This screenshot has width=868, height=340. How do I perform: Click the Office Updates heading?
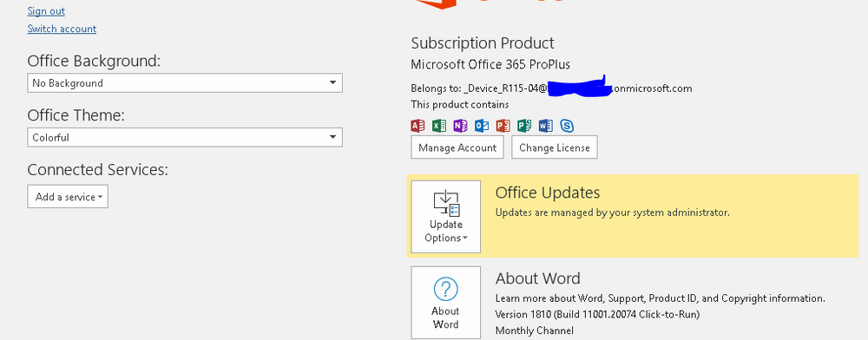(x=548, y=193)
